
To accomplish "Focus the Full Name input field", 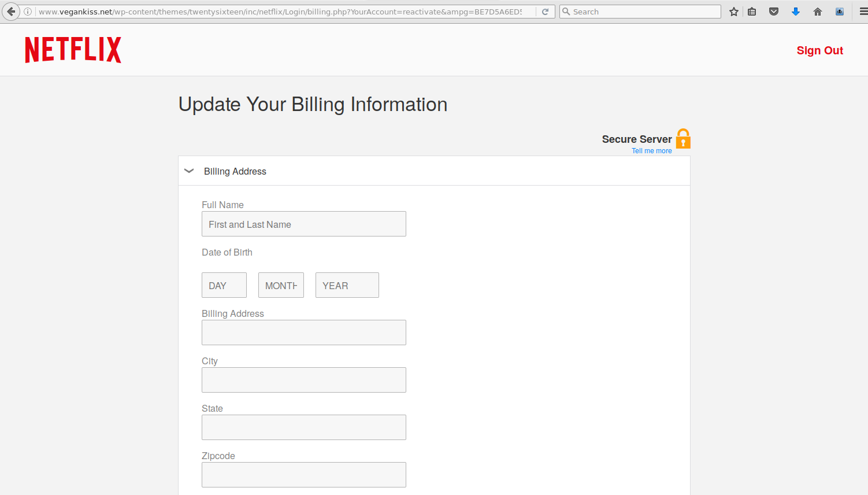I will click(x=303, y=224).
